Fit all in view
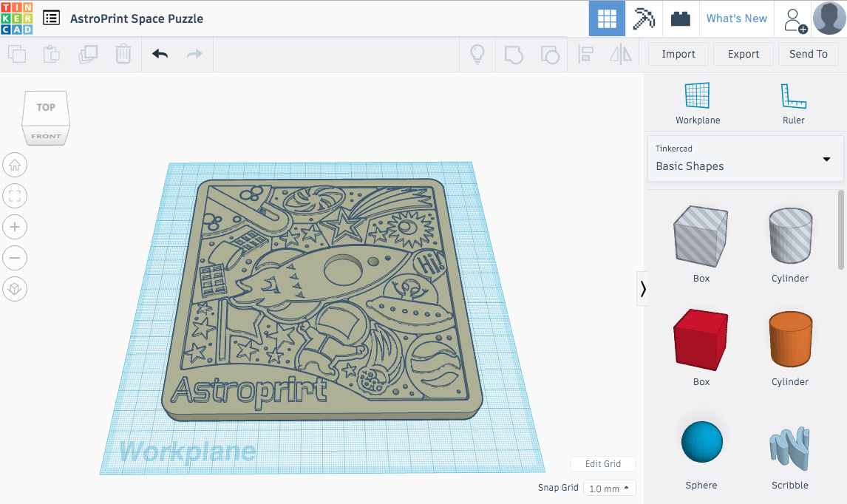This screenshot has width=847, height=504. (x=15, y=196)
